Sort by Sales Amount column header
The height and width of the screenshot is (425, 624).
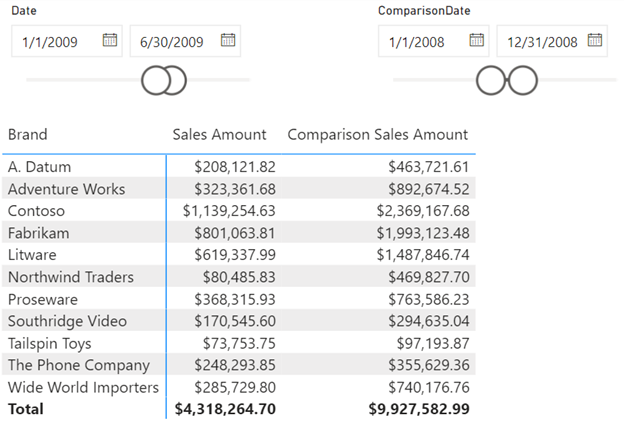coord(219,135)
